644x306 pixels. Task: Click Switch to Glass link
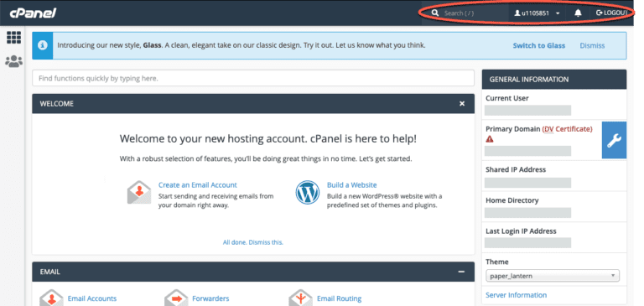coord(539,45)
